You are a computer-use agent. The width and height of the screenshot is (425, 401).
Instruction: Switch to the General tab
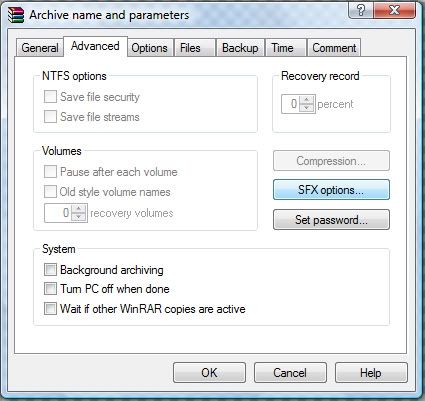(x=40, y=48)
